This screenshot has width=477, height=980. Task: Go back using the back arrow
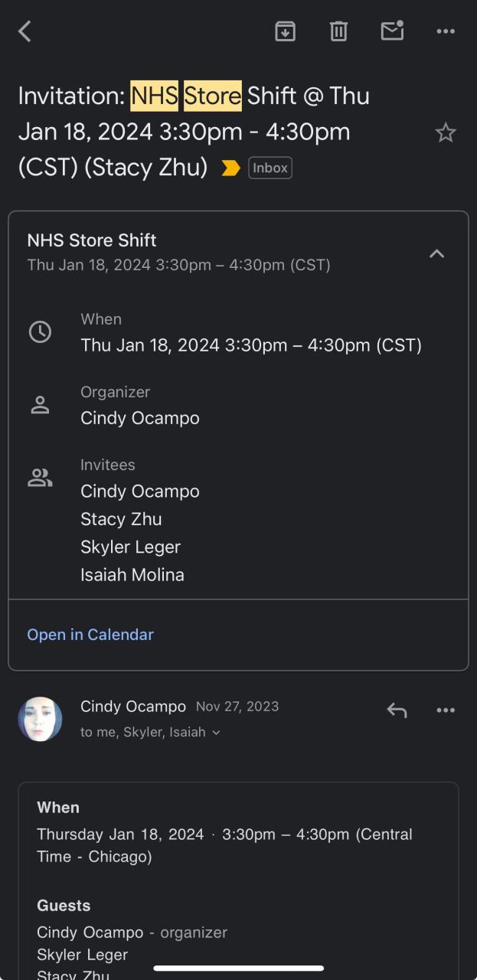pyautogui.click(x=25, y=31)
